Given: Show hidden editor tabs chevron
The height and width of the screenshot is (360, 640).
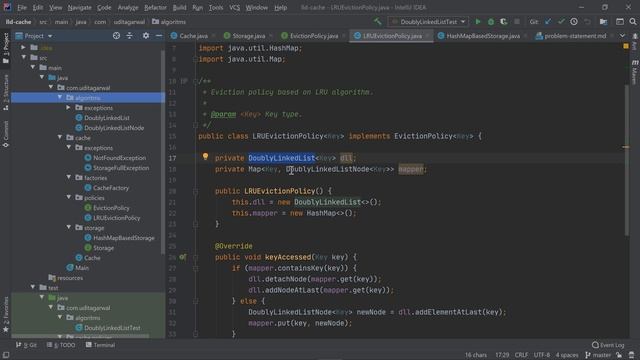Looking at the screenshot, I should click(622, 36).
